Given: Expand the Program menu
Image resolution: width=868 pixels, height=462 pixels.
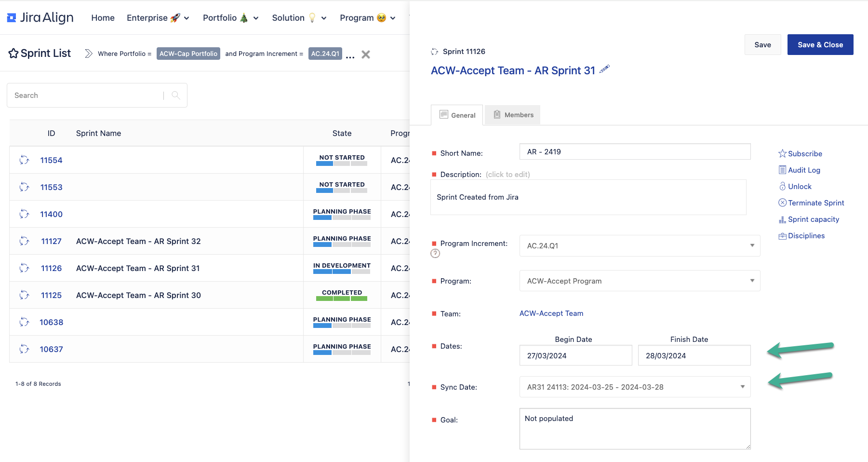Looking at the screenshot, I should pos(368,18).
